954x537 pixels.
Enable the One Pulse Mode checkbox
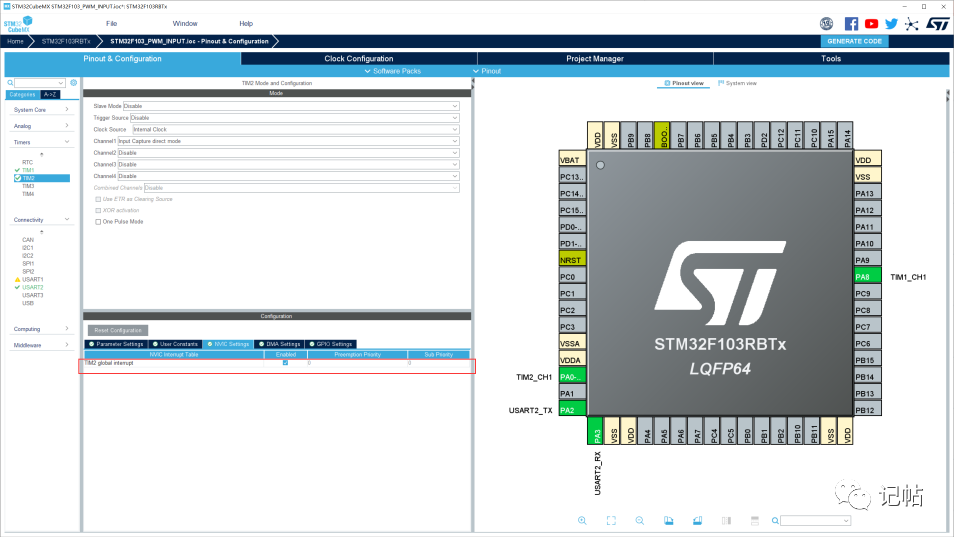(x=98, y=222)
